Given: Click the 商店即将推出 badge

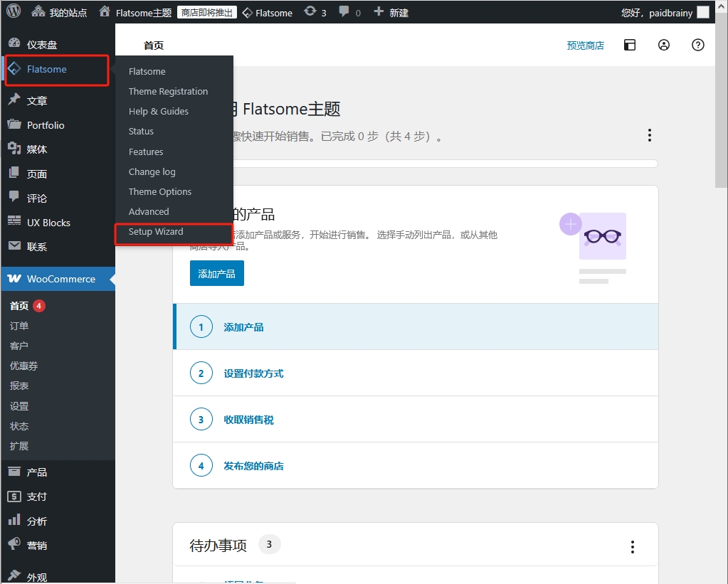Looking at the screenshot, I should pos(206,13).
